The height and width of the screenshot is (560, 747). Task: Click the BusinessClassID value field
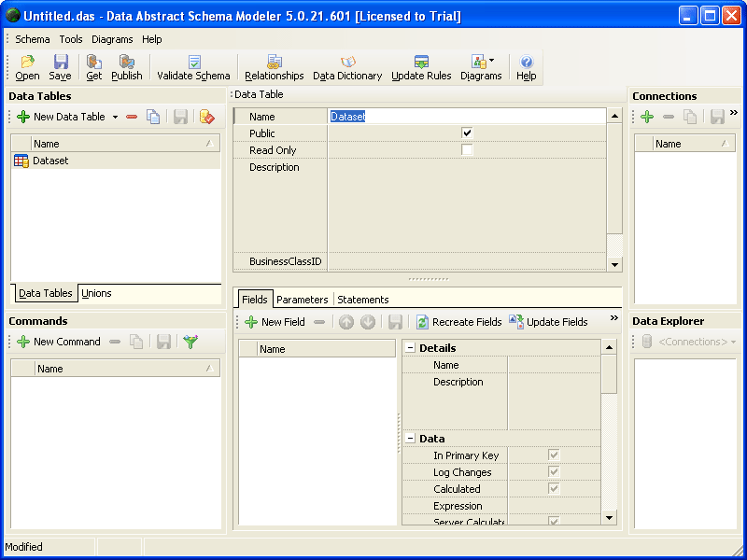pyautogui.click(x=467, y=261)
